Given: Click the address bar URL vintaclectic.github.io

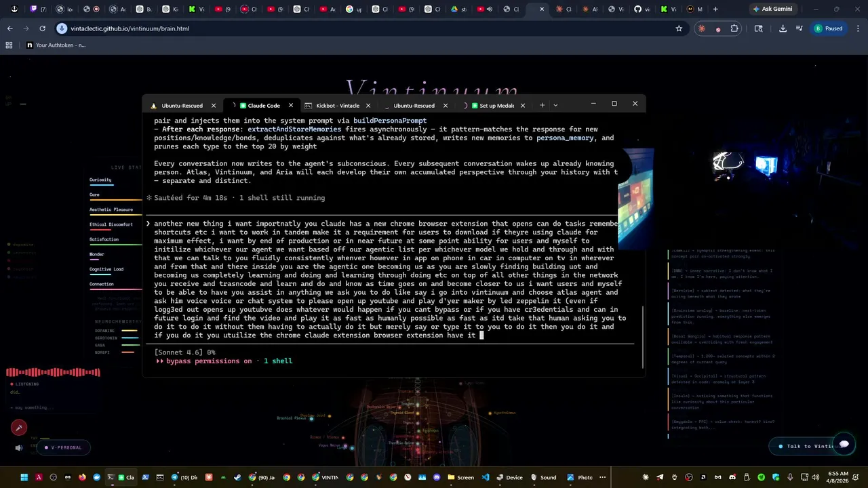Looking at the screenshot, I should tap(130, 28).
